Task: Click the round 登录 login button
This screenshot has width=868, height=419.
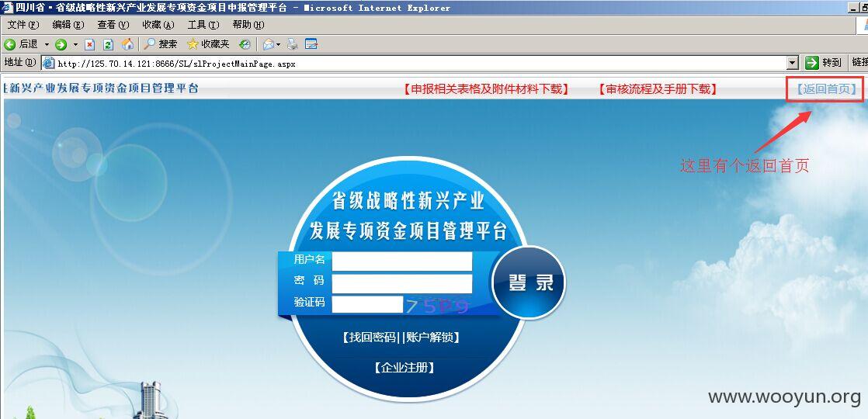Action: 529,283
